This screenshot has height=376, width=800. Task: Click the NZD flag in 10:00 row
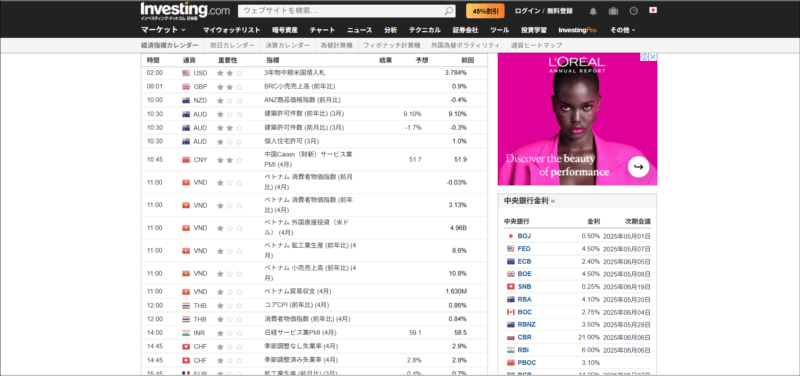186,101
